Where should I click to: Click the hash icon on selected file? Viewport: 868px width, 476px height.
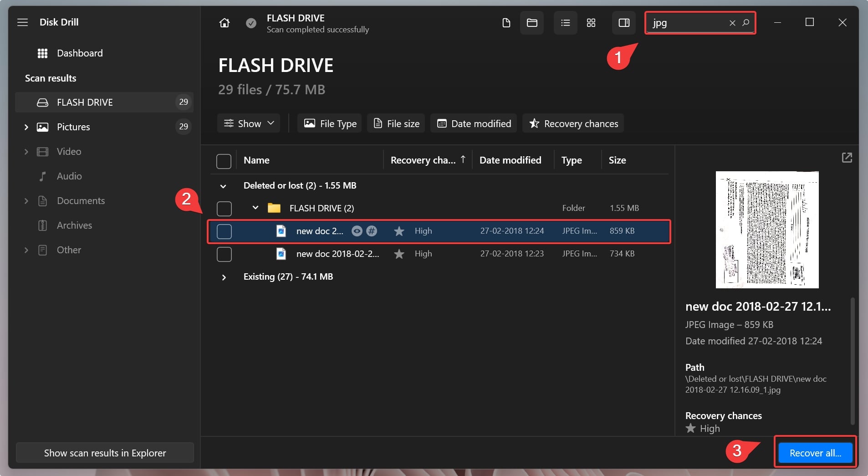[372, 231]
